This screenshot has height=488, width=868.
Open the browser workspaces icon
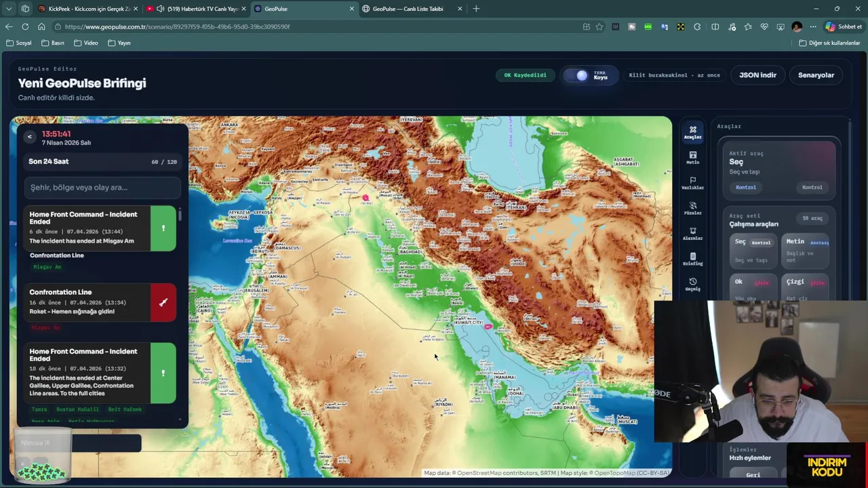point(25,9)
